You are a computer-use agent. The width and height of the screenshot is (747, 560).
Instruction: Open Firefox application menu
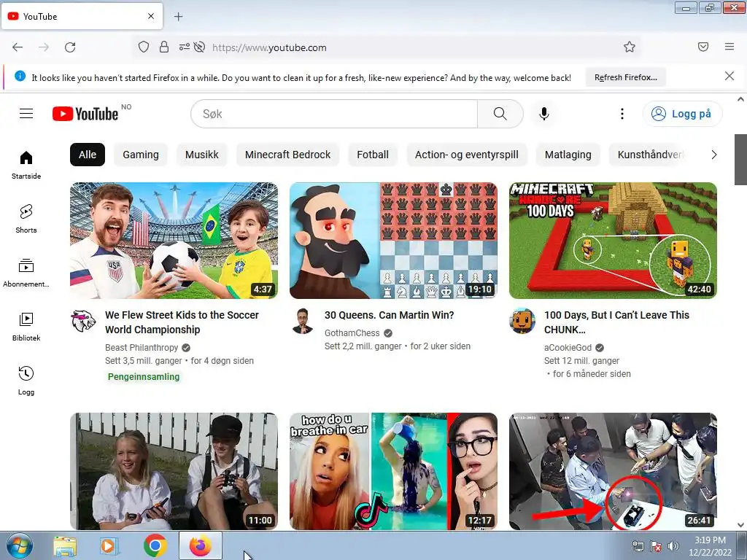point(729,47)
